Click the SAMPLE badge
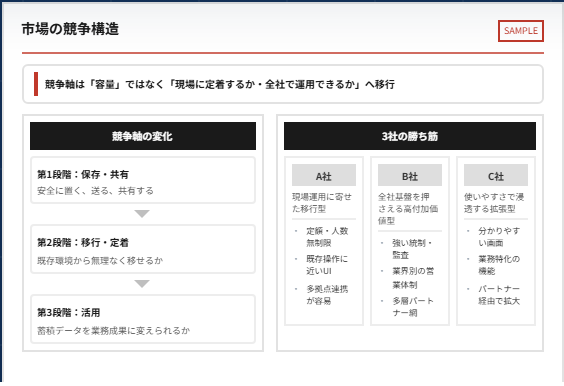The image size is (564, 386). (x=520, y=31)
